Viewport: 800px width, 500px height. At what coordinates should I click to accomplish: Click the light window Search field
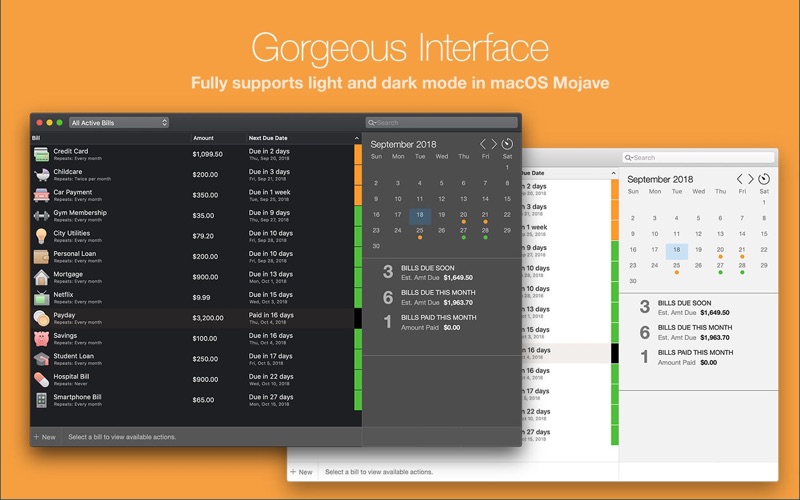click(x=698, y=158)
